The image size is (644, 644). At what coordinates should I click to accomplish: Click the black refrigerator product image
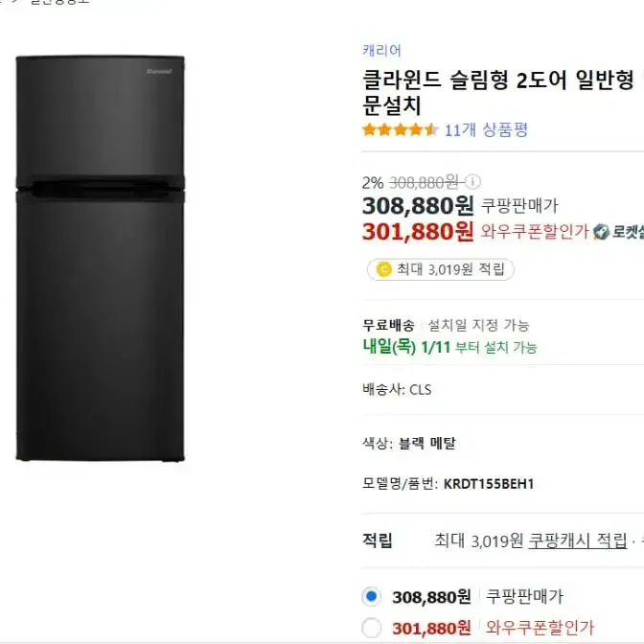click(101, 259)
